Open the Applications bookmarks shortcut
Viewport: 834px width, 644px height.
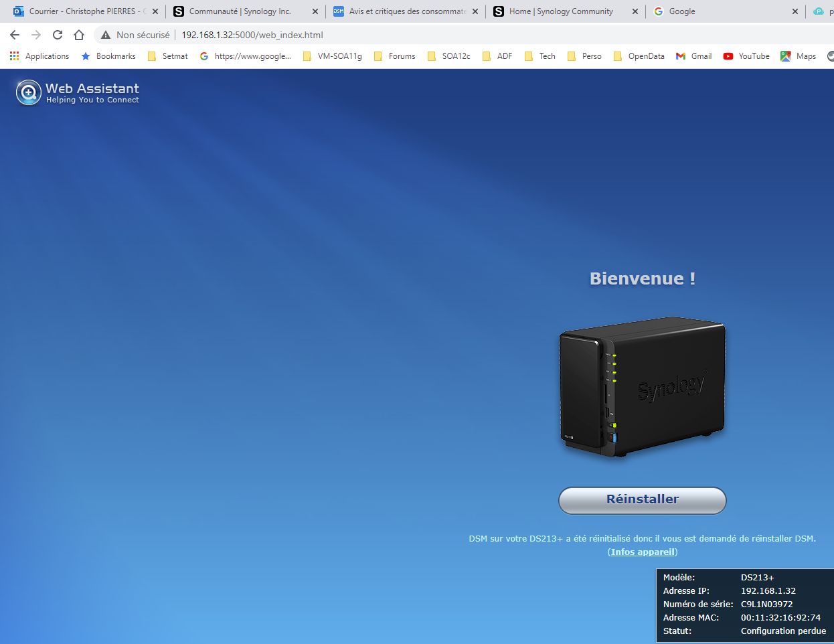(39, 56)
